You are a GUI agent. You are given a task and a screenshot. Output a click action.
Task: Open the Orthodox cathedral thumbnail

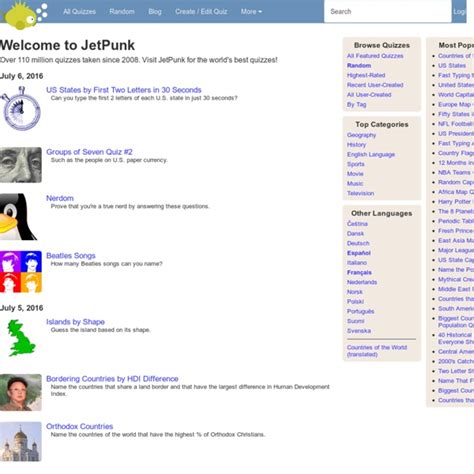[21, 442]
